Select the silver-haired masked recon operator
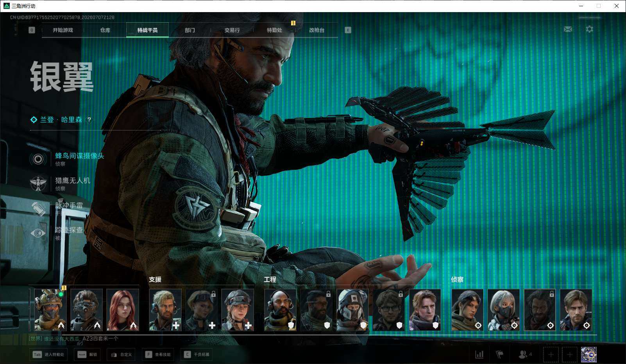 pos(504,310)
